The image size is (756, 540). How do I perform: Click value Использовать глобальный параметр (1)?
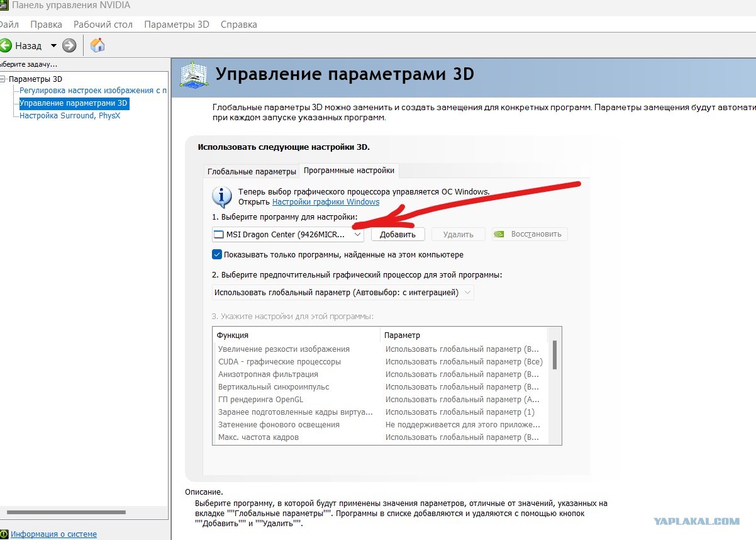pyautogui.click(x=460, y=412)
